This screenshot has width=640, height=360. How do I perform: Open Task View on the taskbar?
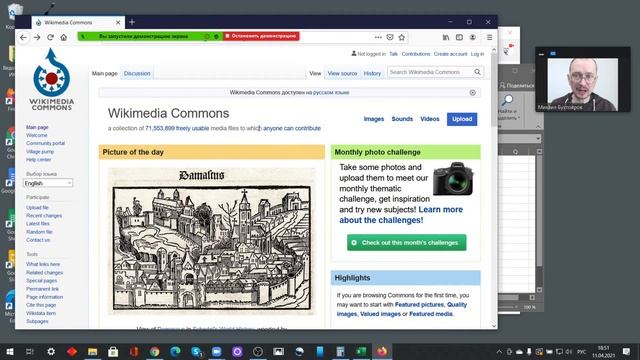[30, 351]
